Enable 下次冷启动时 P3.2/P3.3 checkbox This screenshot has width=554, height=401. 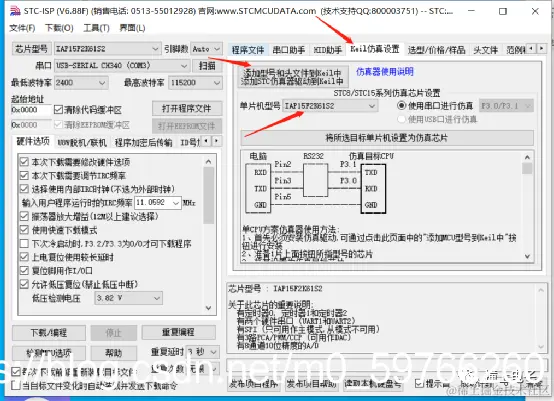click(x=24, y=243)
